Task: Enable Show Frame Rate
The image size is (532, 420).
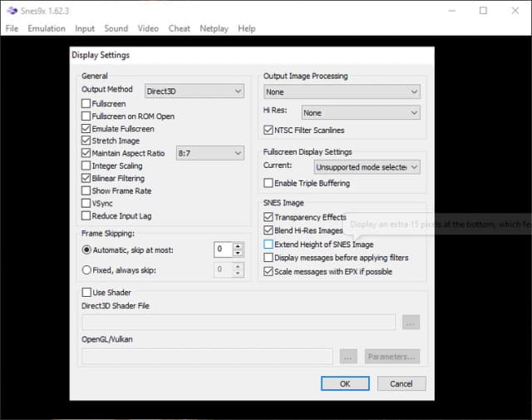Action: pyautogui.click(x=86, y=190)
